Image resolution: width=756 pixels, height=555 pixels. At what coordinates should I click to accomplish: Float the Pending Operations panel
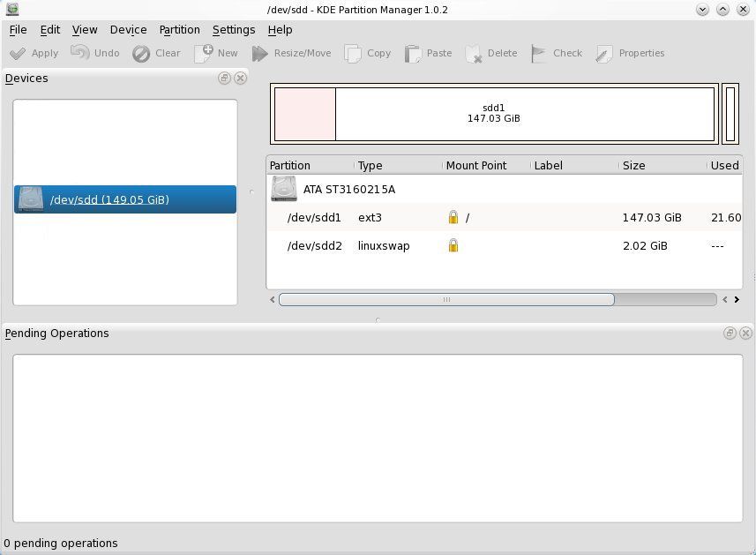[x=730, y=334]
